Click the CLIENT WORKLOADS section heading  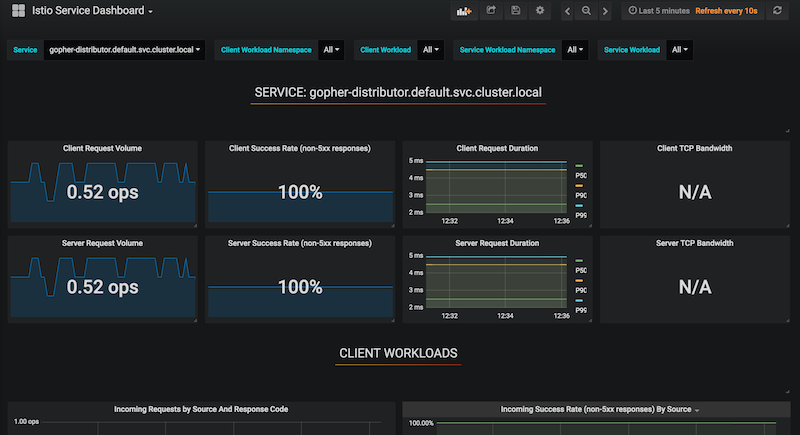[398, 353]
